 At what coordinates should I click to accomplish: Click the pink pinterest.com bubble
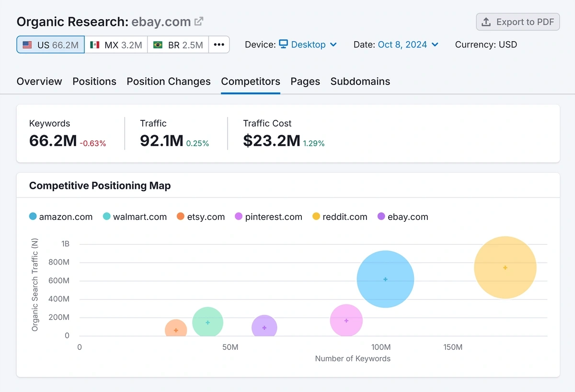tap(346, 321)
